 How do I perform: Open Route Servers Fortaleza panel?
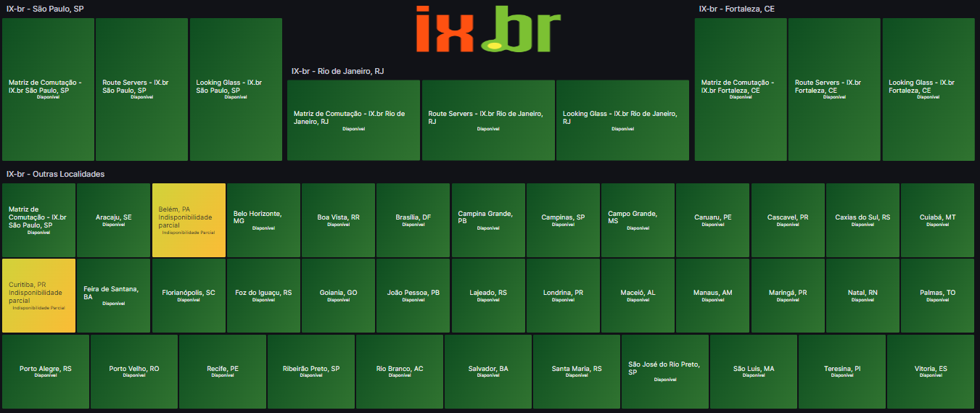pos(834,89)
